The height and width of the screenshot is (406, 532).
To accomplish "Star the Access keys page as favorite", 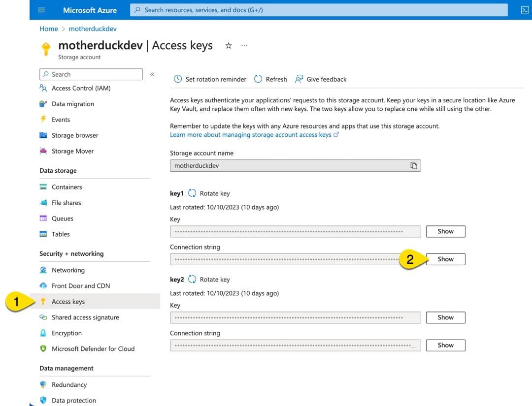I will [x=228, y=45].
